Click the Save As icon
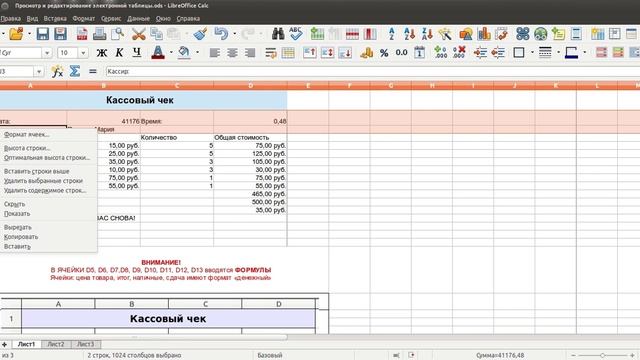Screen dimensions: 640x360 click(x=60, y=33)
